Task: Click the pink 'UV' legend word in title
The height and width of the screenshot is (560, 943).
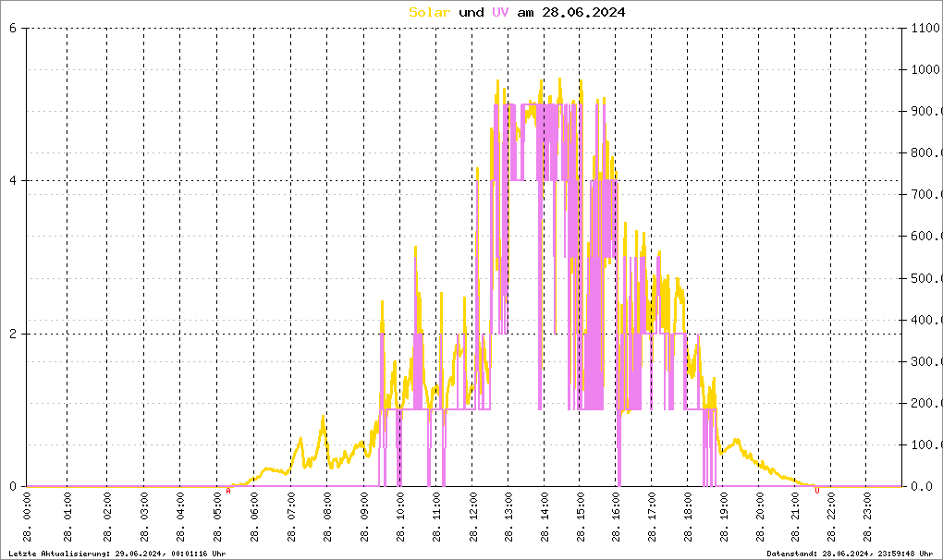Action: click(500, 12)
